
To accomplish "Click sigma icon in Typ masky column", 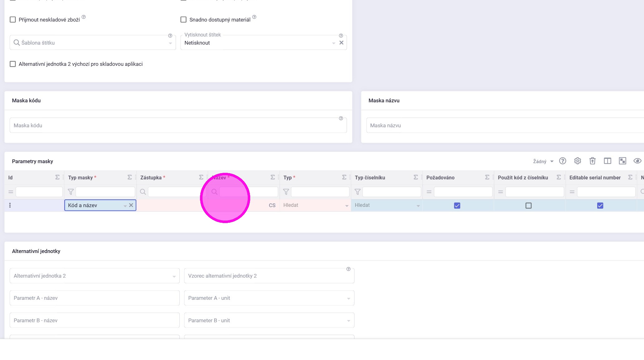I will coord(129,177).
